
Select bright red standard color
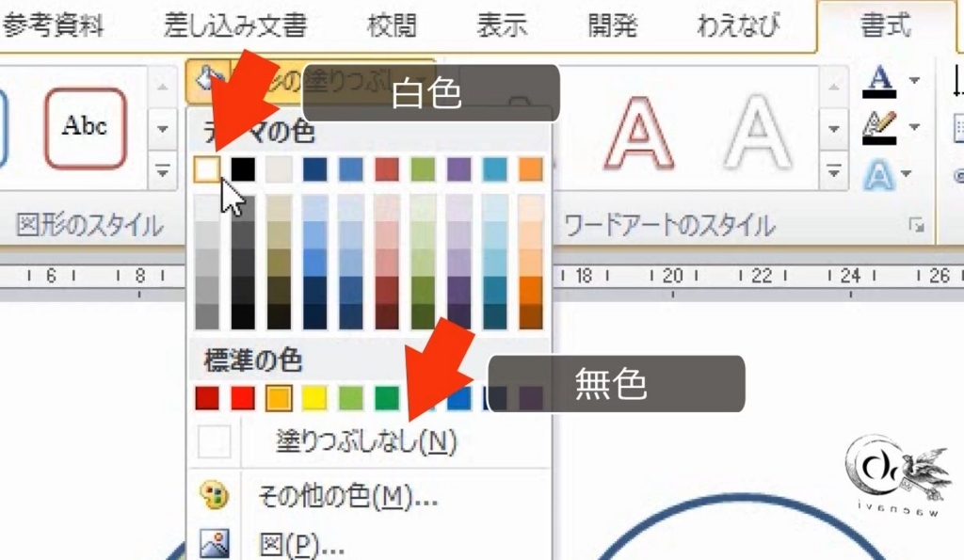243,398
